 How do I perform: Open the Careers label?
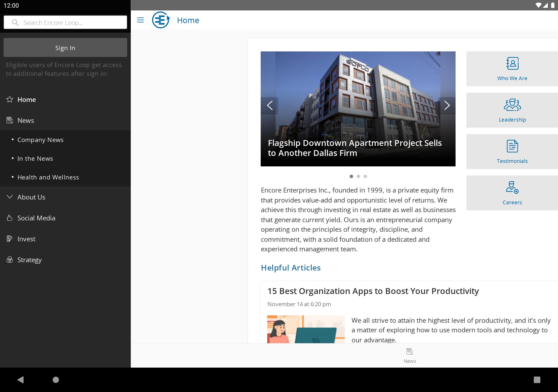pos(512,202)
